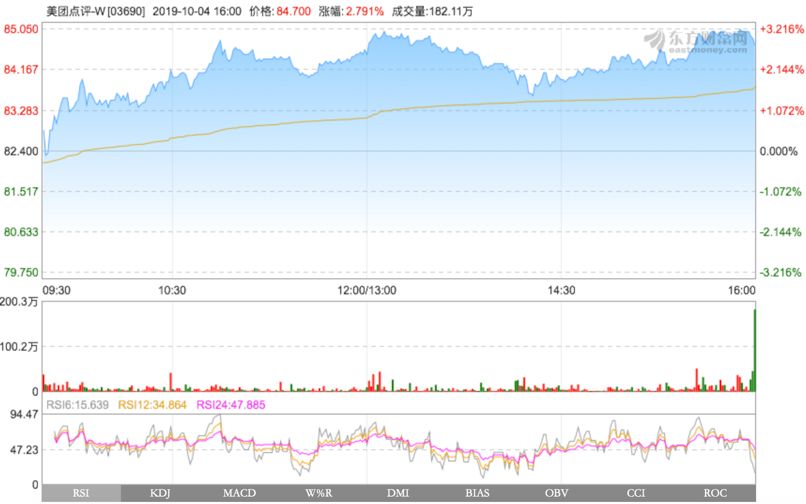Click the 09:30 time axis label
This screenshot has height=504, width=806.
56,291
